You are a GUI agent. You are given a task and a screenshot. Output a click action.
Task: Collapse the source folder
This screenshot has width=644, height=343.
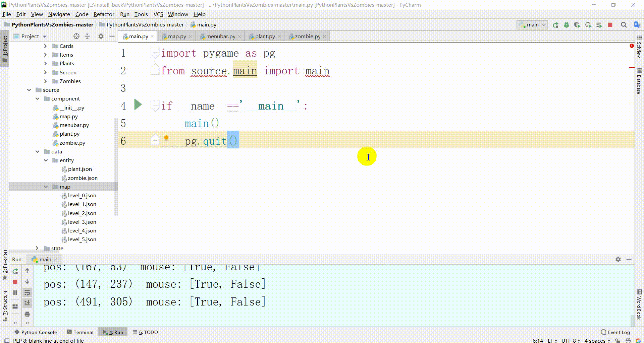tap(29, 90)
